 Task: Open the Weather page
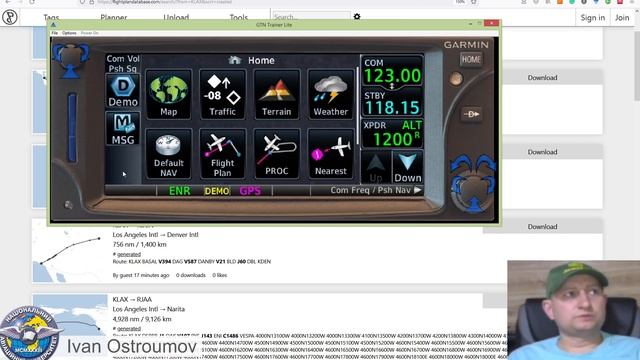click(331, 95)
